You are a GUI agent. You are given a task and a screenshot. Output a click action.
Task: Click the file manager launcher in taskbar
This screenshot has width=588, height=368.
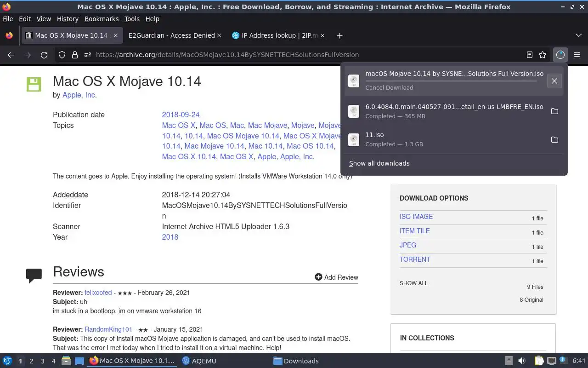(66, 361)
